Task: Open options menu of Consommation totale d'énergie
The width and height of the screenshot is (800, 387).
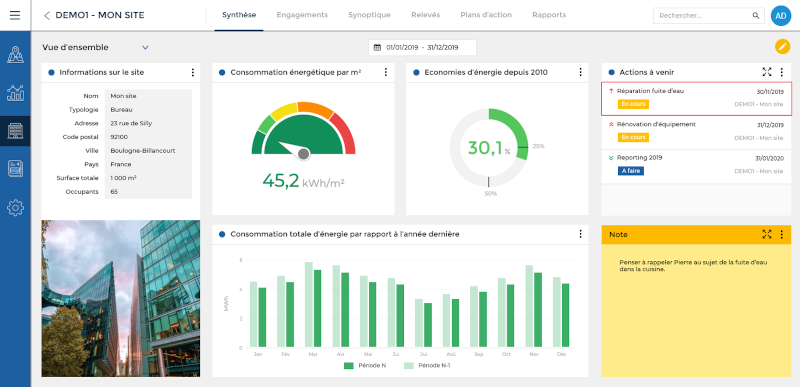Action: (x=580, y=234)
